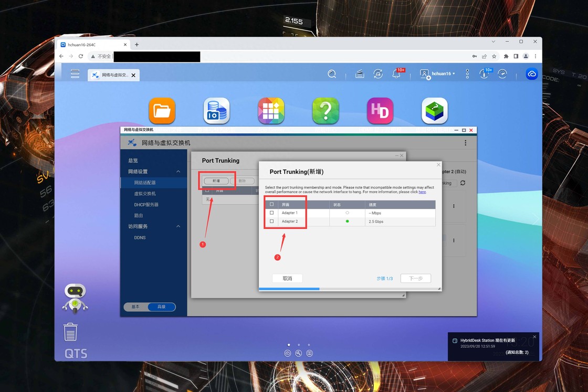
Task: Click the 取消 cancel button
Action: point(287,279)
